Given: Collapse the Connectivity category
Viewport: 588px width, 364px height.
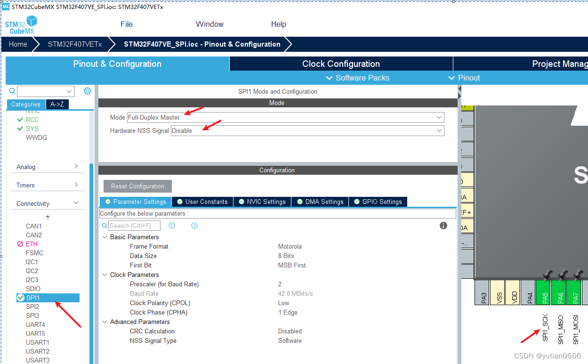Looking at the screenshot, I should 48,203.
